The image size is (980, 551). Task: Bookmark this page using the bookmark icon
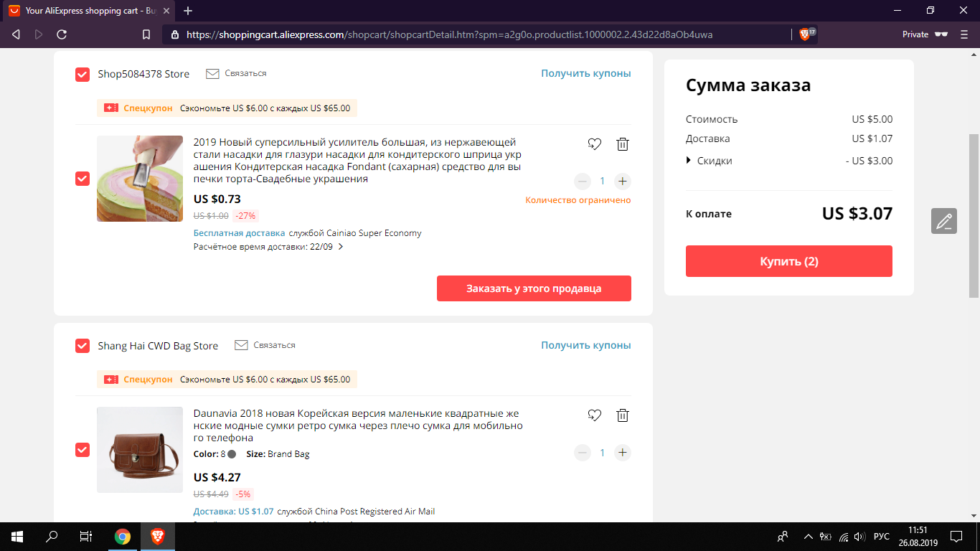point(146,34)
